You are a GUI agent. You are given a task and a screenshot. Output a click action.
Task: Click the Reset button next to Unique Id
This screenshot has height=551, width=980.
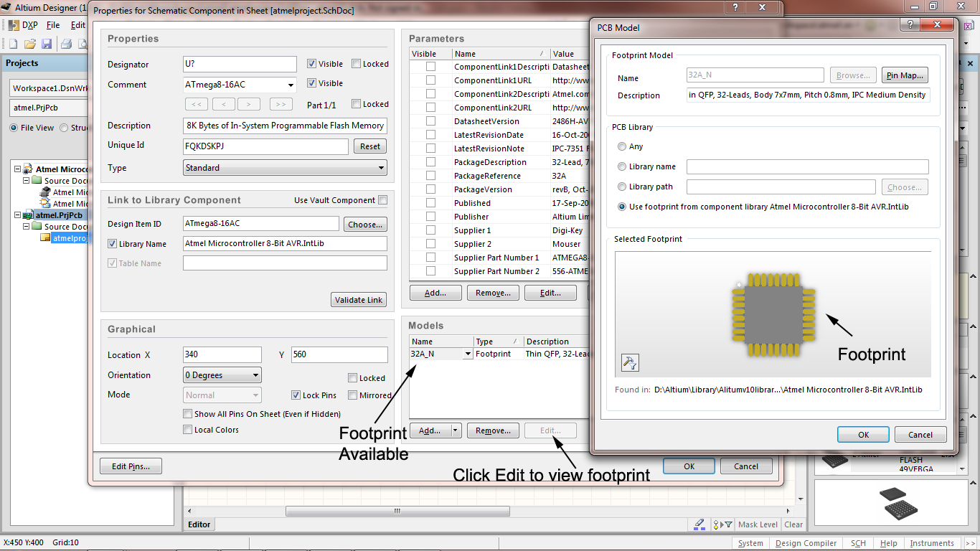(x=370, y=146)
